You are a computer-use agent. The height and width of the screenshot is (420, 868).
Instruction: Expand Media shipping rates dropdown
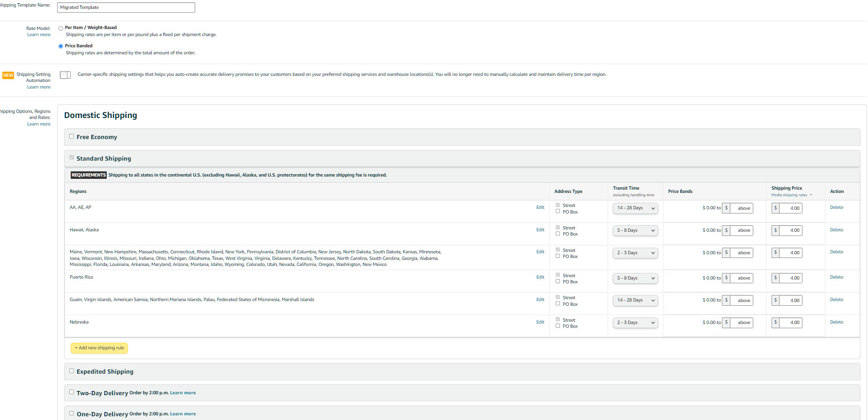point(792,195)
